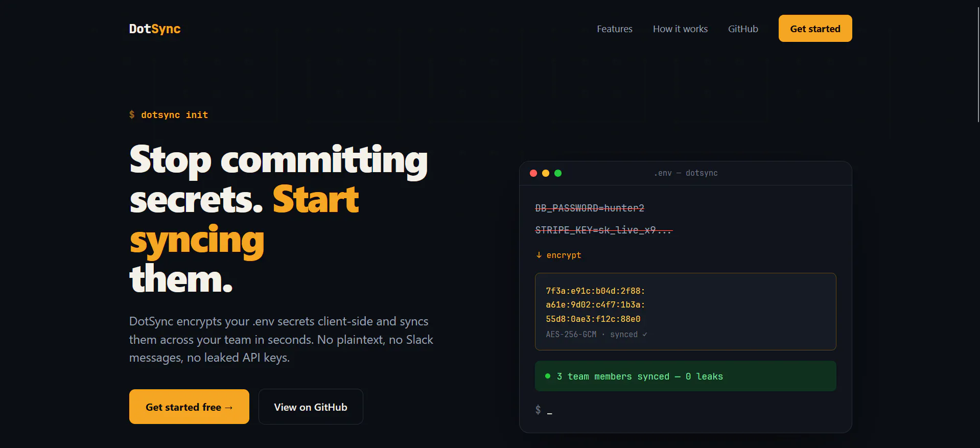Click the 'AES-256-GCM · synced' label
The width and height of the screenshot is (980, 448).
point(596,334)
